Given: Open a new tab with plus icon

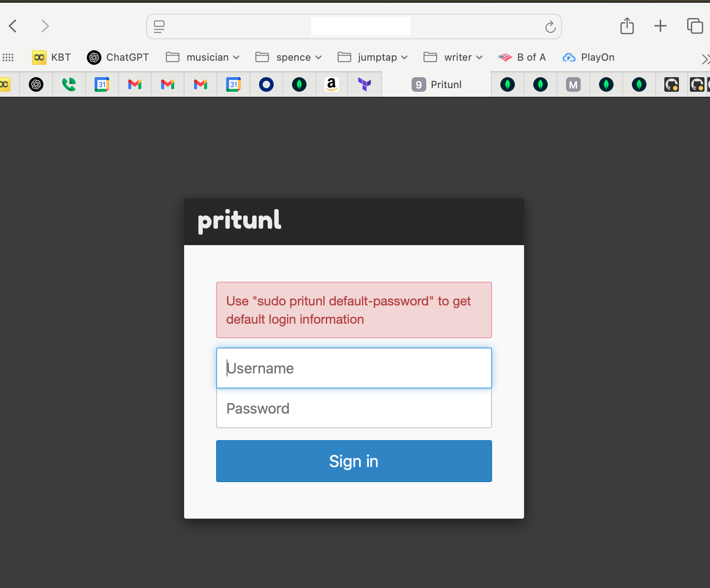Looking at the screenshot, I should tap(660, 26).
